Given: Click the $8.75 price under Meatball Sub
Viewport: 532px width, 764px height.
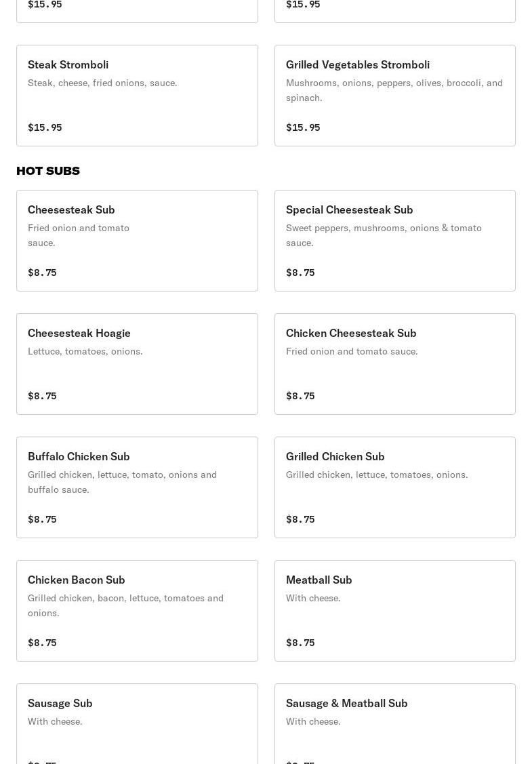Looking at the screenshot, I should point(300,643).
